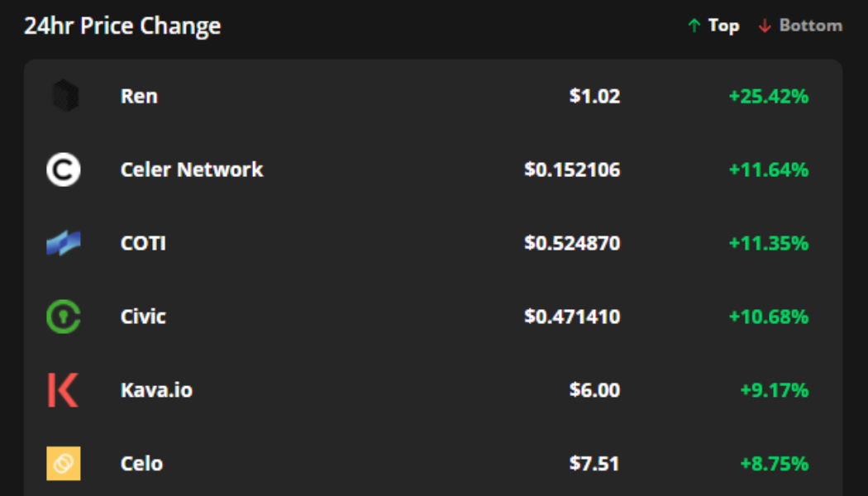Screen dimensions: 868x496
Task: Open the Kava.io name link
Action: coord(156,390)
